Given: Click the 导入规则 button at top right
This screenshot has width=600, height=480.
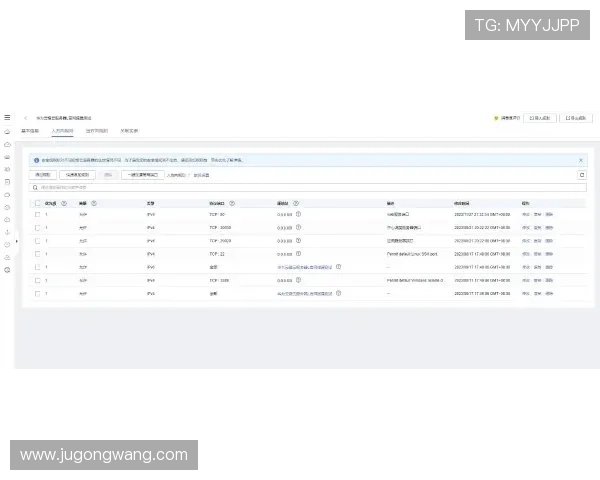Looking at the screenshot, I should pos(540,117).
